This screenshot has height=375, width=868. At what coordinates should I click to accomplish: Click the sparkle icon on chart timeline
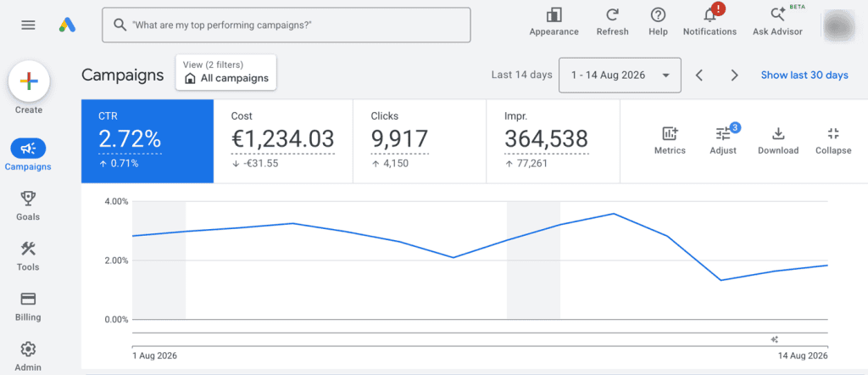775,339
